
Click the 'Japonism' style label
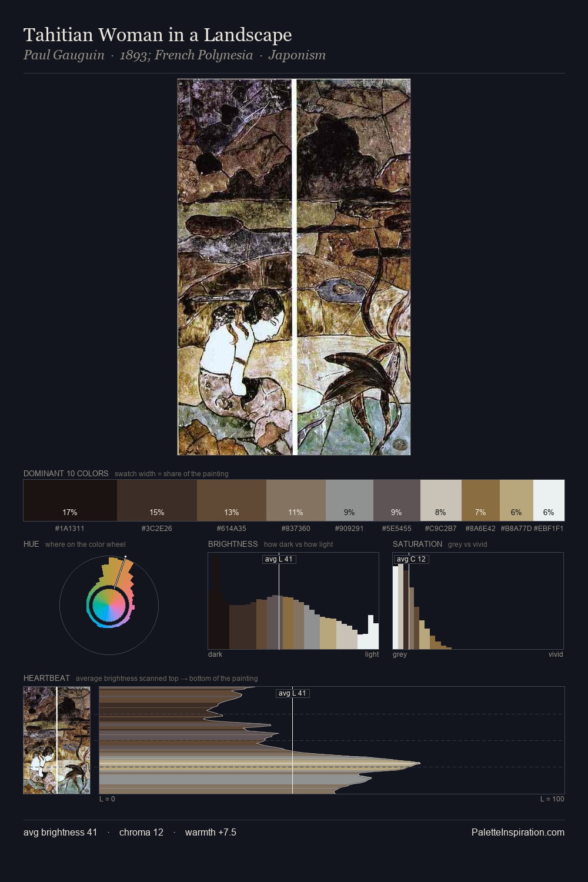pyautogui.click(x=297, y=55)
